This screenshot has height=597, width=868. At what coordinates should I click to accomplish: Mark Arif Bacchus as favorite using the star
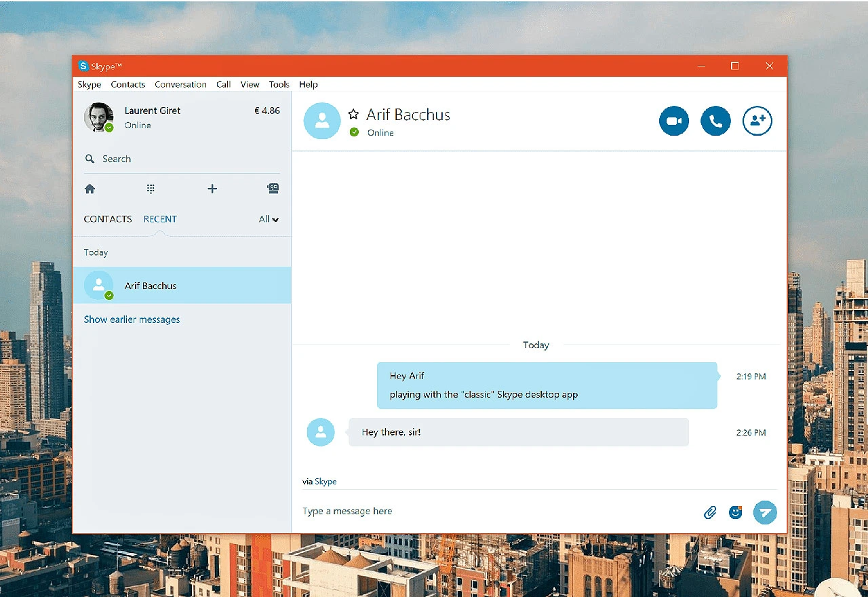coord(353,115)
